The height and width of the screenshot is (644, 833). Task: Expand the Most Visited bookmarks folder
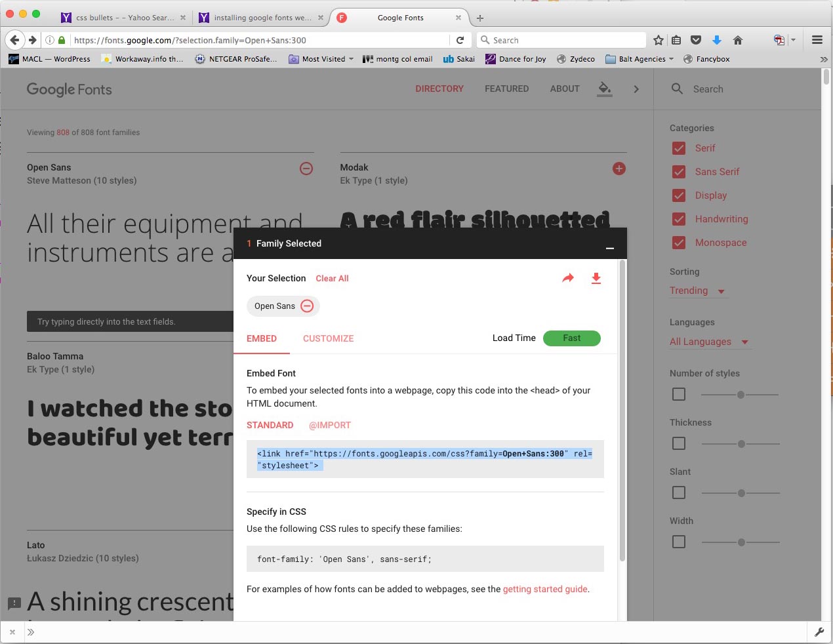(x=321, y=59)
